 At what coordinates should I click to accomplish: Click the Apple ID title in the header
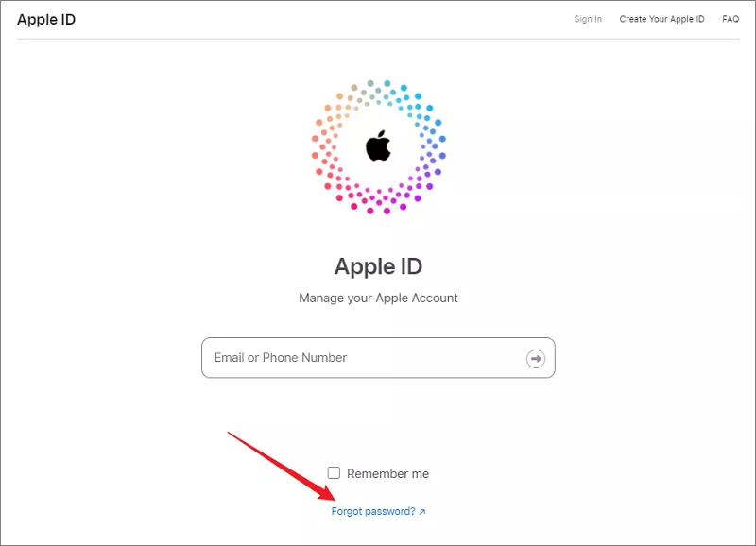(45, 19)
